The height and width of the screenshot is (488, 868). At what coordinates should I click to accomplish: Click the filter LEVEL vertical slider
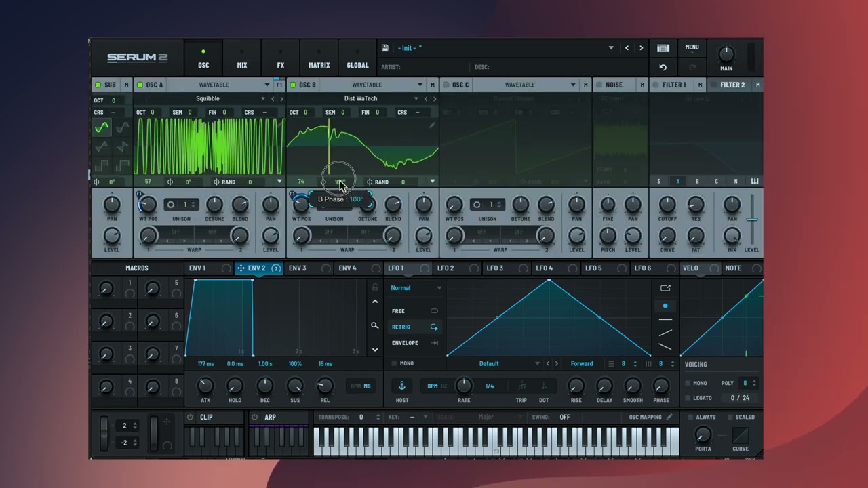[751, 220]
